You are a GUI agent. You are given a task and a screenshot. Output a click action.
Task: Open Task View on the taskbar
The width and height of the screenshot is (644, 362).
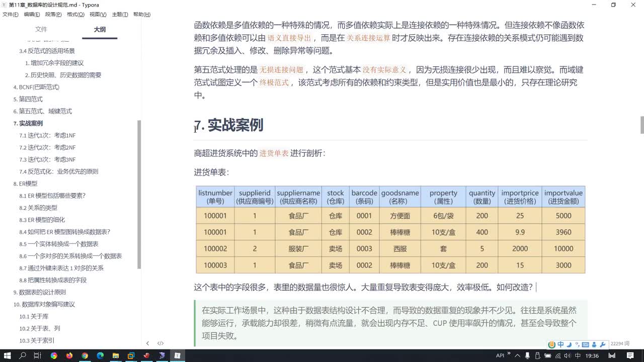pyautogui.click(x=38, y=355)
